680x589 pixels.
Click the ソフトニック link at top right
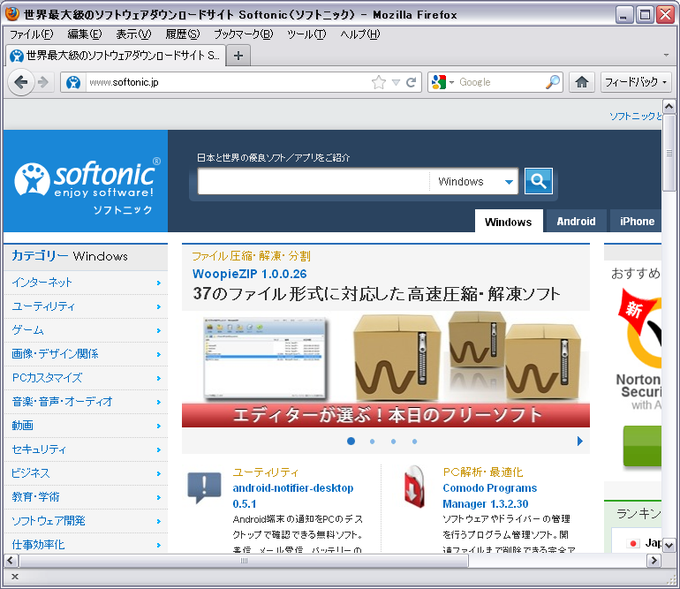click(635, 116)
